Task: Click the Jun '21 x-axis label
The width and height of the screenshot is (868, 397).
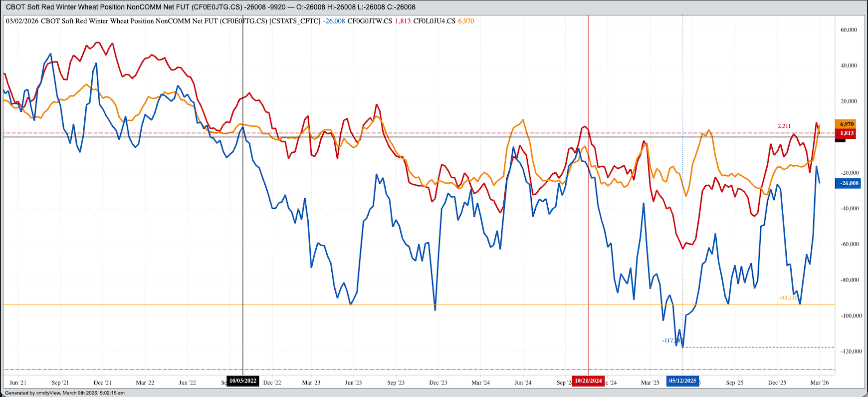Action: pos(18,383)
